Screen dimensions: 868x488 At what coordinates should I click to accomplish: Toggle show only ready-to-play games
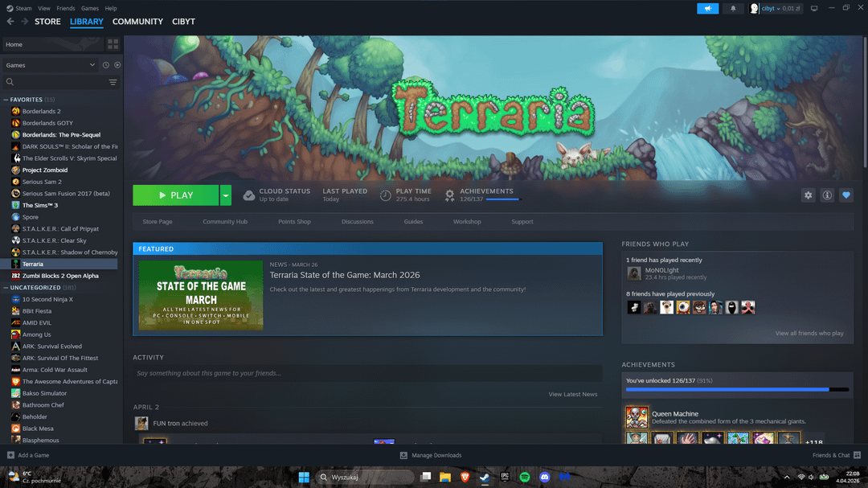click(x=117, y=65)
